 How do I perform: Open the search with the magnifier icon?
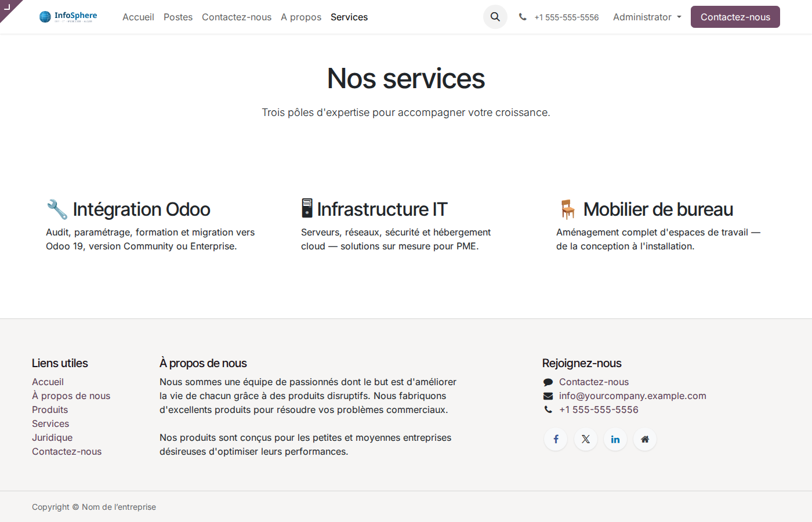[495, 17]
